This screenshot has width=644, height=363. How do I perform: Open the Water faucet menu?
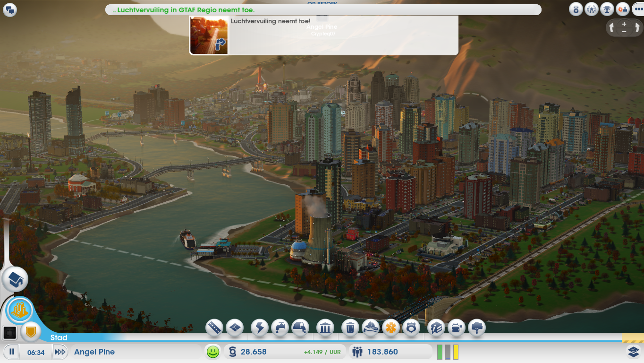(x=280, y=327)
